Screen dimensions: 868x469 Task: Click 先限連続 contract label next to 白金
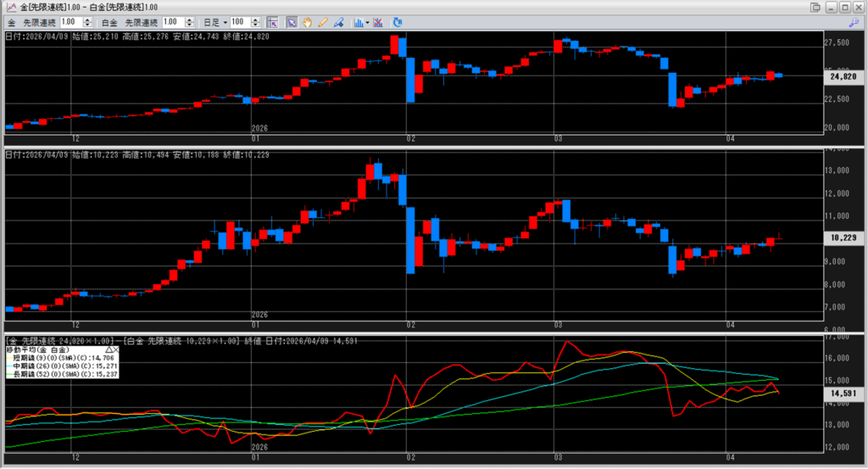[x=142, y=23]
